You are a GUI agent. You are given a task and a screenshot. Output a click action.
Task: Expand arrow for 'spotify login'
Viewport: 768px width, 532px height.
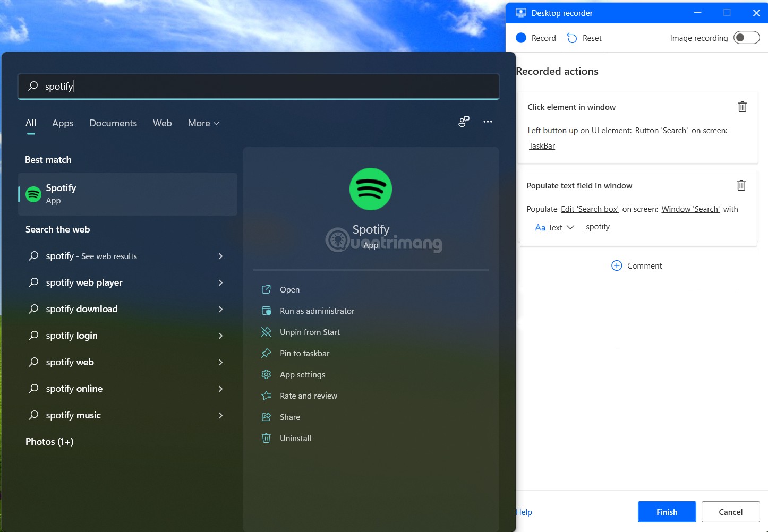click(x=220, y=336)
